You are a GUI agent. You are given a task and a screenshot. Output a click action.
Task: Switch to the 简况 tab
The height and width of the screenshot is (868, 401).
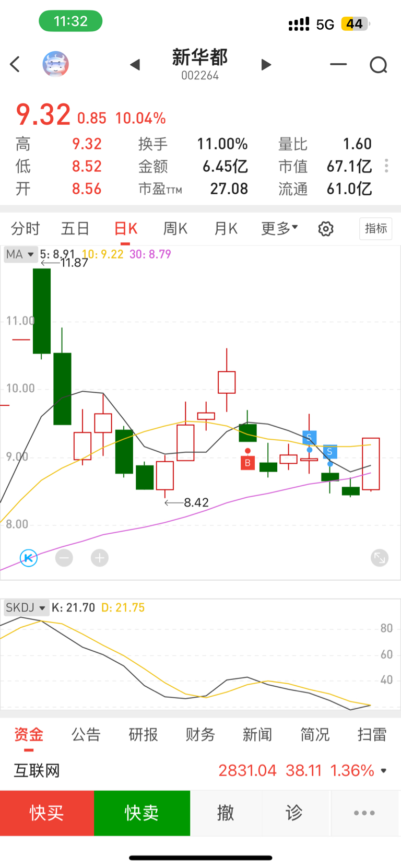pos(315,735)
